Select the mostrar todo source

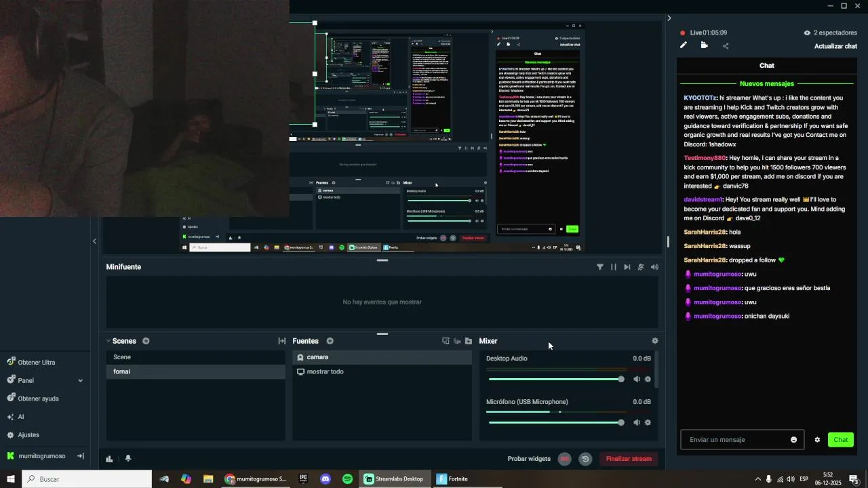382,371
